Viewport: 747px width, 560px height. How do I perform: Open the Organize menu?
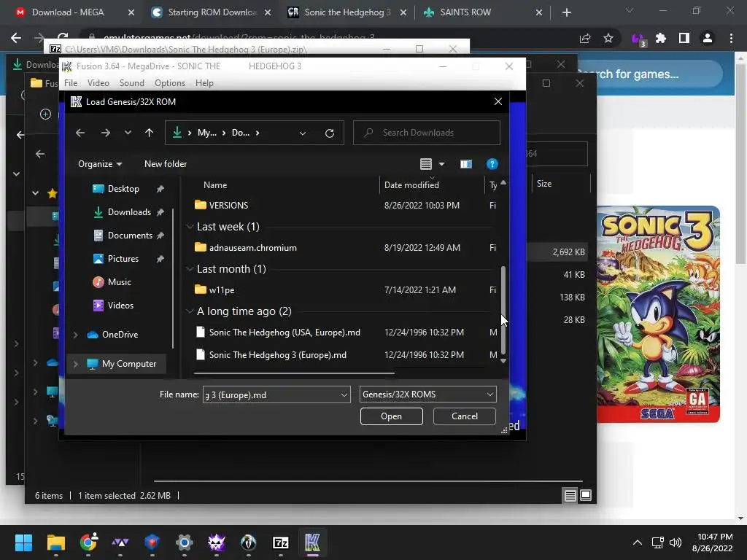click(100, 164)
